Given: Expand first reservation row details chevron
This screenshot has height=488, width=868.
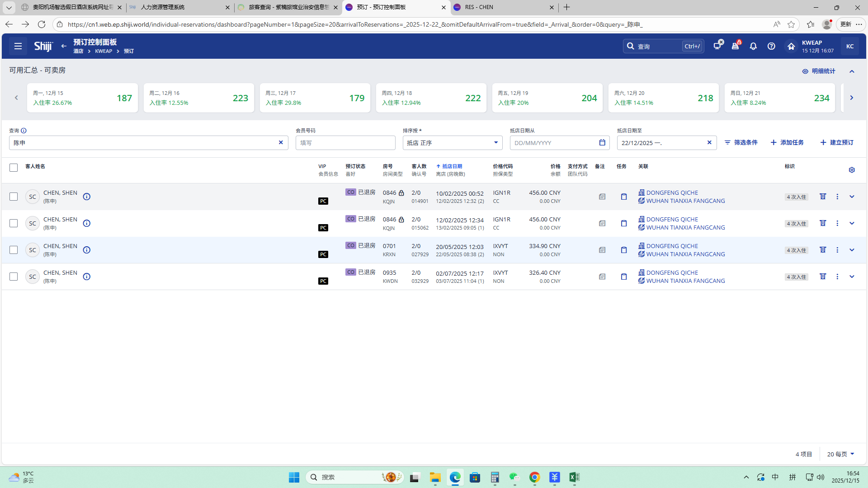Looking at the screenshot, I should tap(852, 197).
